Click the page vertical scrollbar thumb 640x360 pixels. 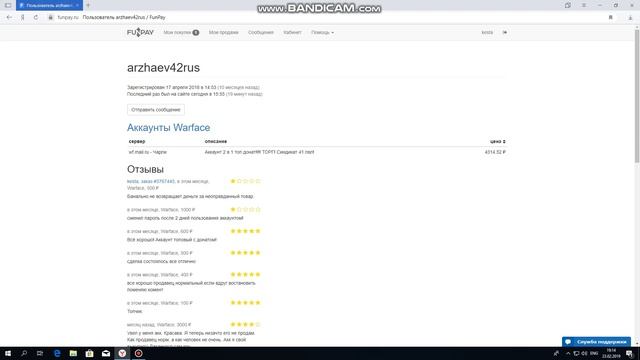[x=637, y=96]
